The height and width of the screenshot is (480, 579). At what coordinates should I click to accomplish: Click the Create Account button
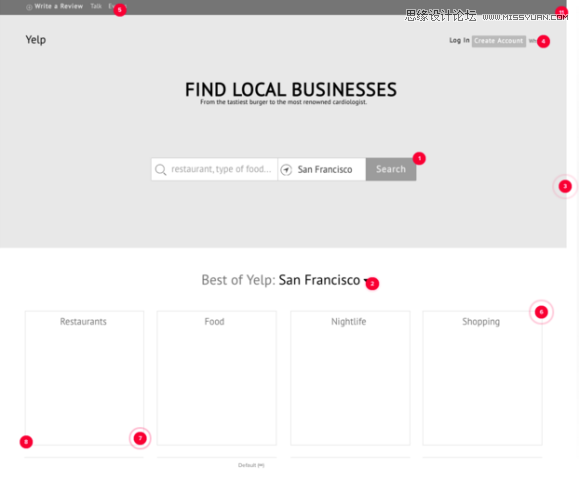tap(499, 41)
